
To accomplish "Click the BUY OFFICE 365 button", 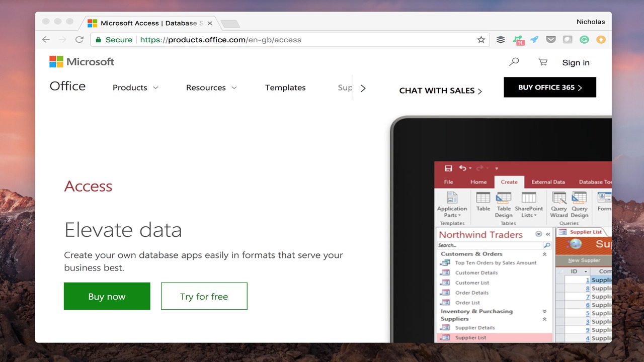I will [550, 87].
